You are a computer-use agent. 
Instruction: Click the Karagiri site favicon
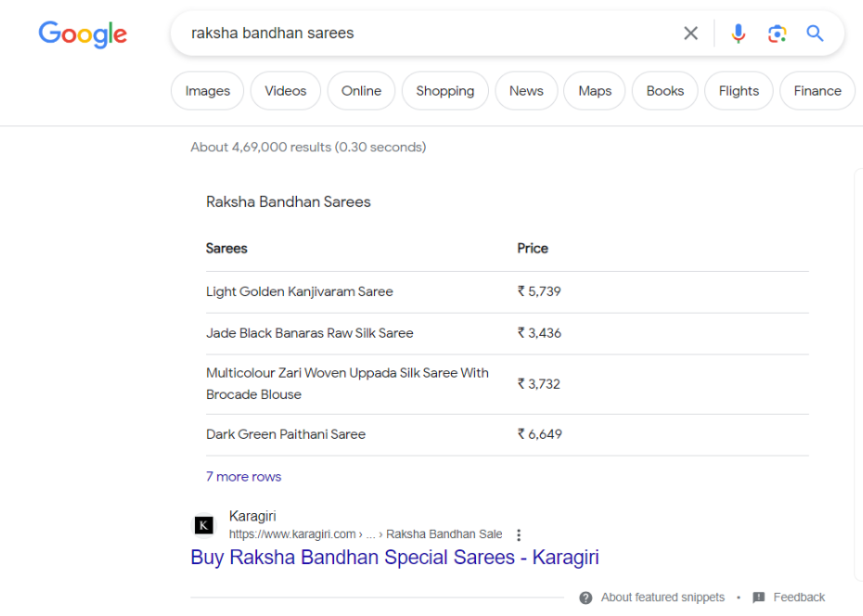[204, 525]
